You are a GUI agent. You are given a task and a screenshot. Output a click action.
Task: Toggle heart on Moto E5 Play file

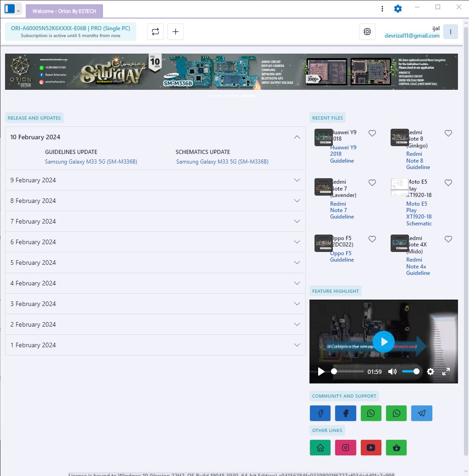pos(448,183)
